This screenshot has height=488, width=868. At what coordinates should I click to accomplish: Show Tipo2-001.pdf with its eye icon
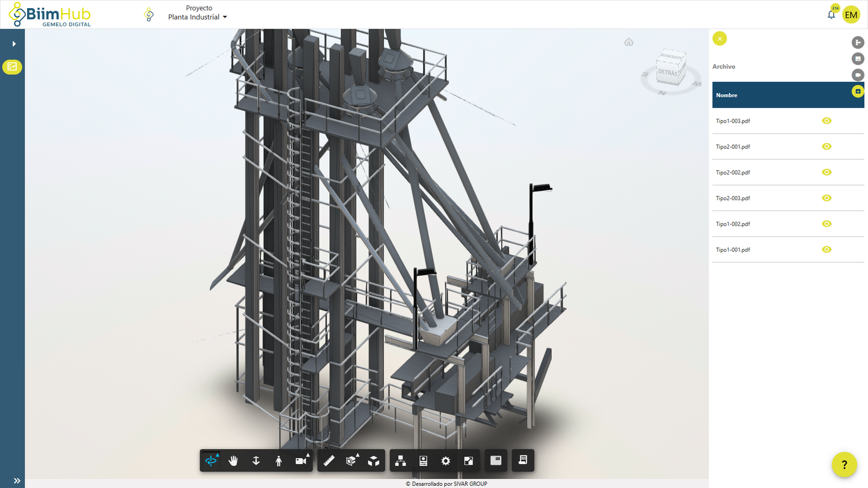click(x=826, y=146)
